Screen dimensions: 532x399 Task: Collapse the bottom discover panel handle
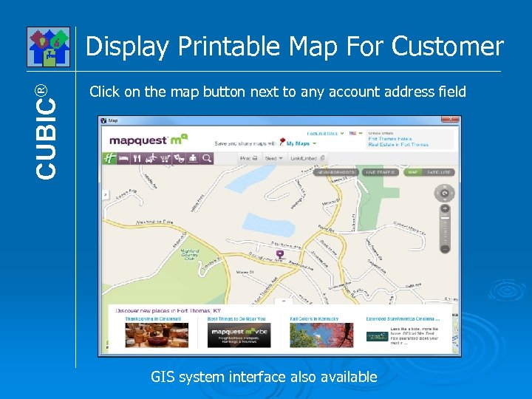pos(284,301)
